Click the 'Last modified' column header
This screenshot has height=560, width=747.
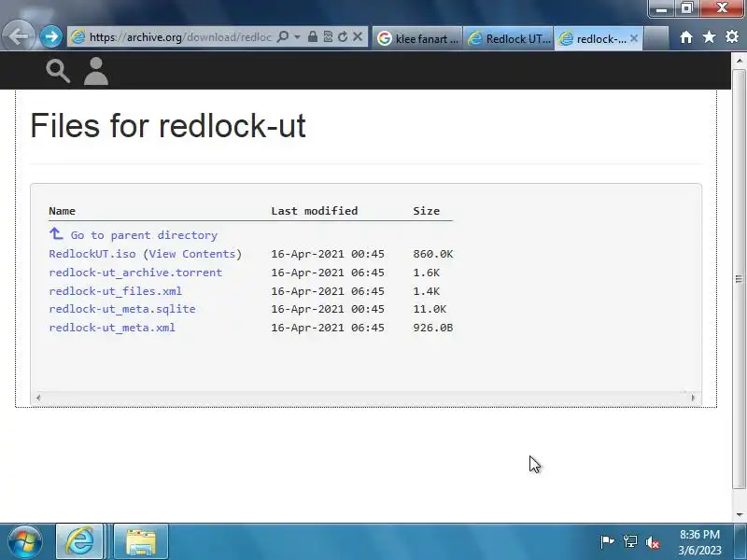point(315,211)
